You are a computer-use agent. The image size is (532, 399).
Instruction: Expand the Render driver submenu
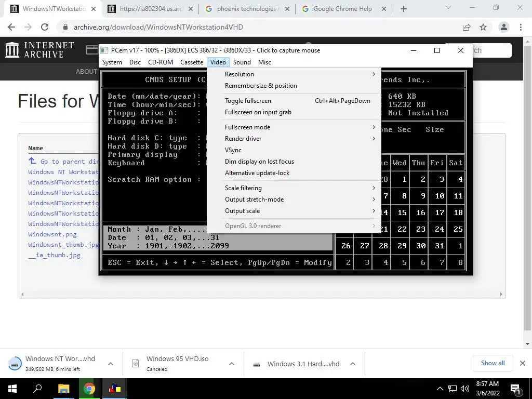(x=294, y=139)
